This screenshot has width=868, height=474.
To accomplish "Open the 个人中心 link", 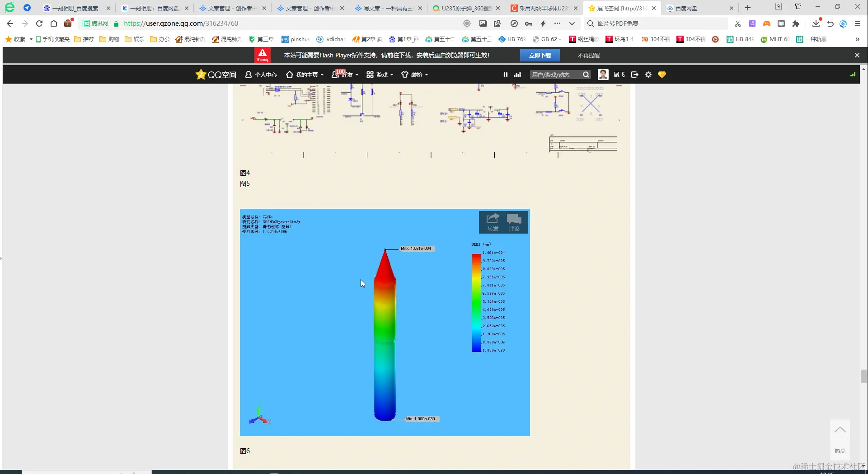I will pos(261,75).
